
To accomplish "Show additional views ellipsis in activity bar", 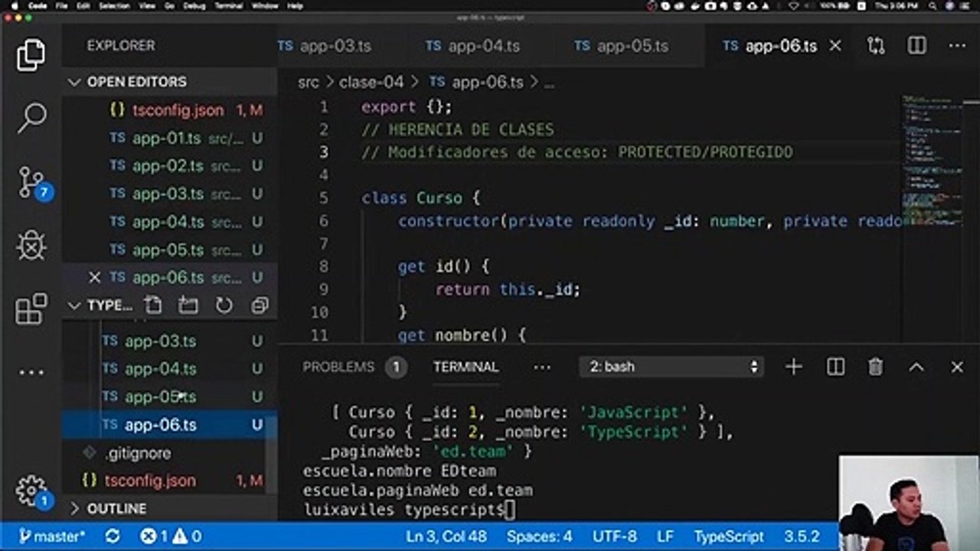I will (x=31, y=373).
